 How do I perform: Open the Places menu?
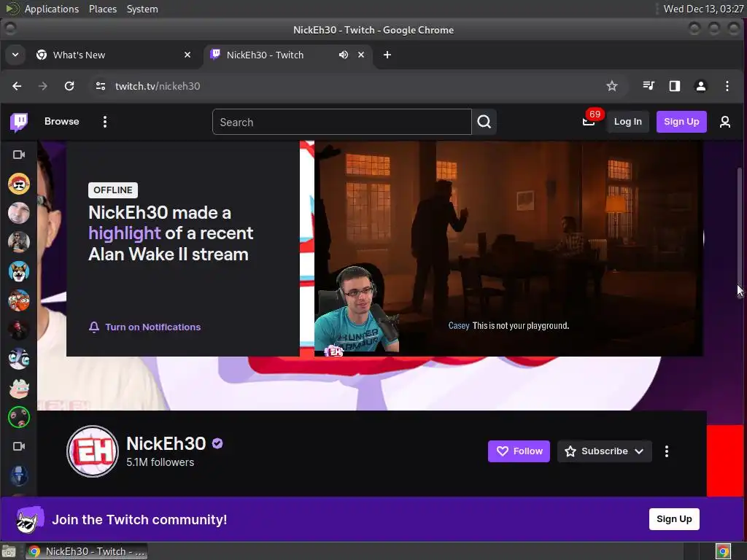(103, 9)
